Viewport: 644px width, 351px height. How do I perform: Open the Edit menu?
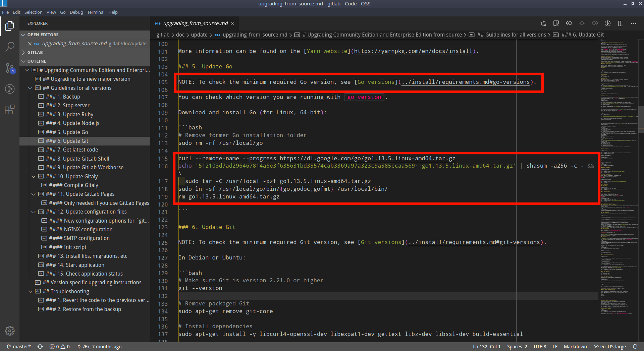point(16,12)
